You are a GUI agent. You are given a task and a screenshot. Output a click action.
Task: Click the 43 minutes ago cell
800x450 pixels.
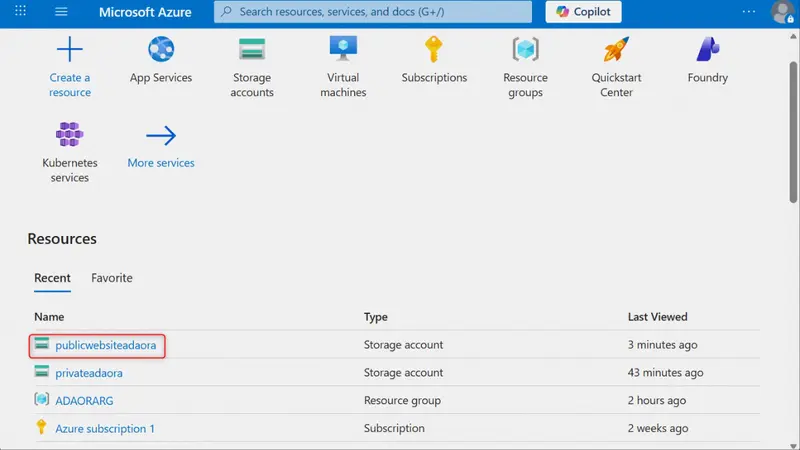[x=665, y=373]
